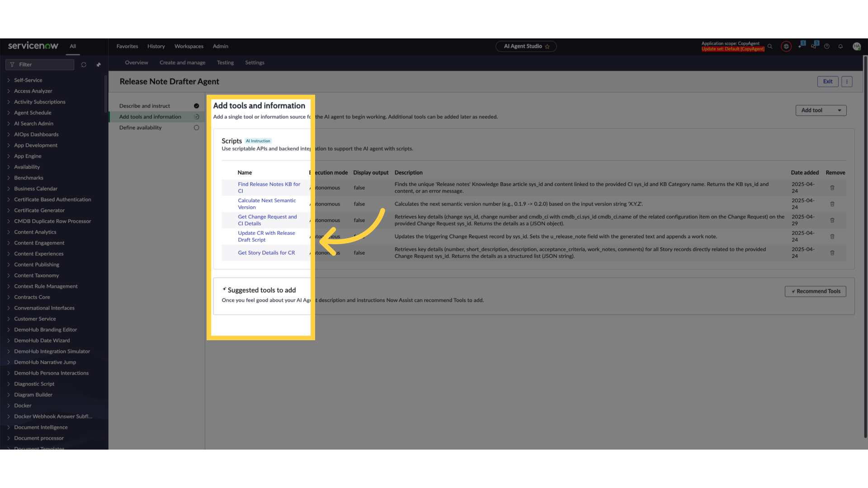This screenshot has width=868, height=488.
Task: Open the Workspaces menu
Action: tap(189, 47)
